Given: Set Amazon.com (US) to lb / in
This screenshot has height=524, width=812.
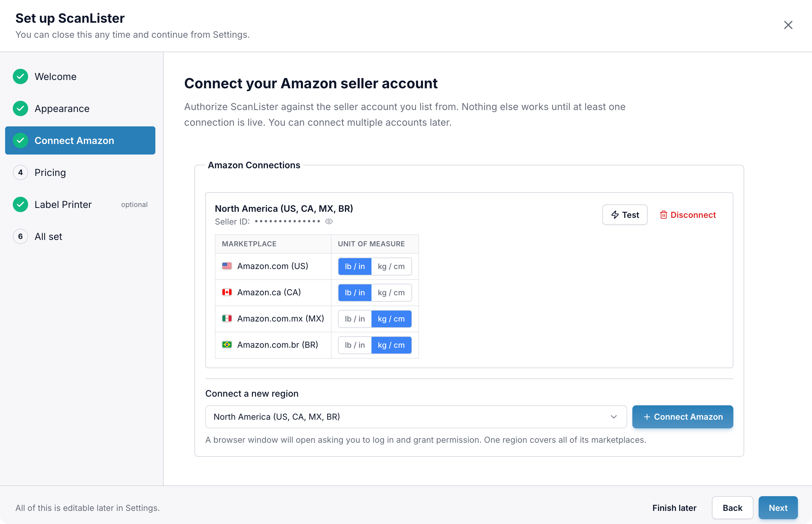Looking at the screenshot, I should pyautogui.click(x=355, y=266).
